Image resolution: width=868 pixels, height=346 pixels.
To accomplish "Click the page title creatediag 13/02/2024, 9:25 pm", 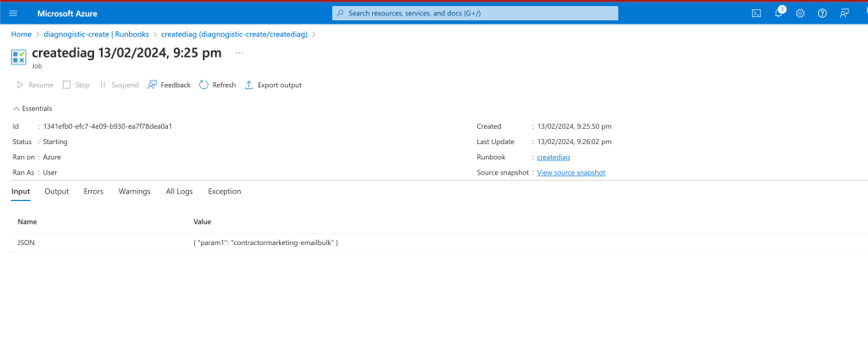I will (127, 53).
